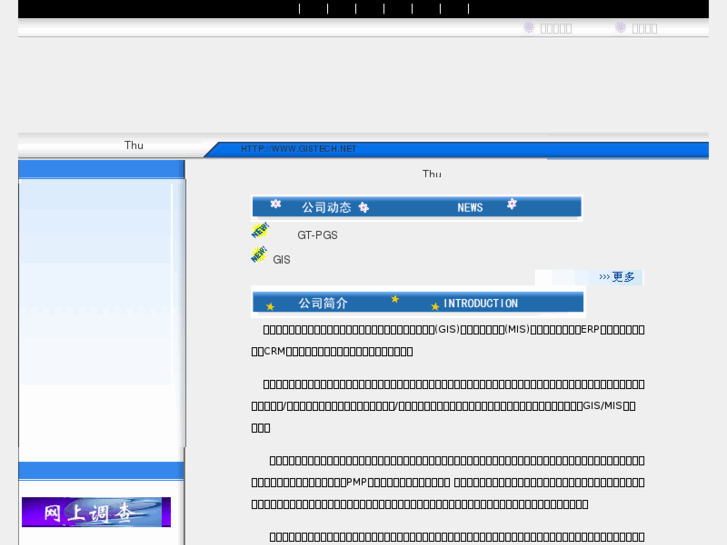
Task: Click the flower icon right of 公司动态 text
Action: point(364,208)
